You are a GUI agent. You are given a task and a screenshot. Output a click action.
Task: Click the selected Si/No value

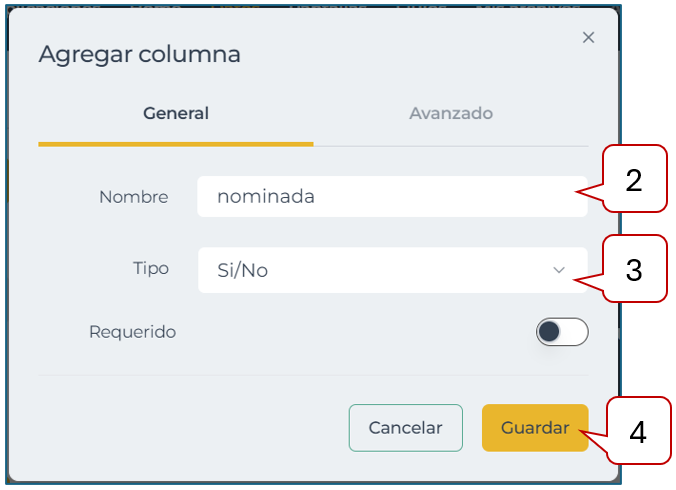tap(243, 270)
